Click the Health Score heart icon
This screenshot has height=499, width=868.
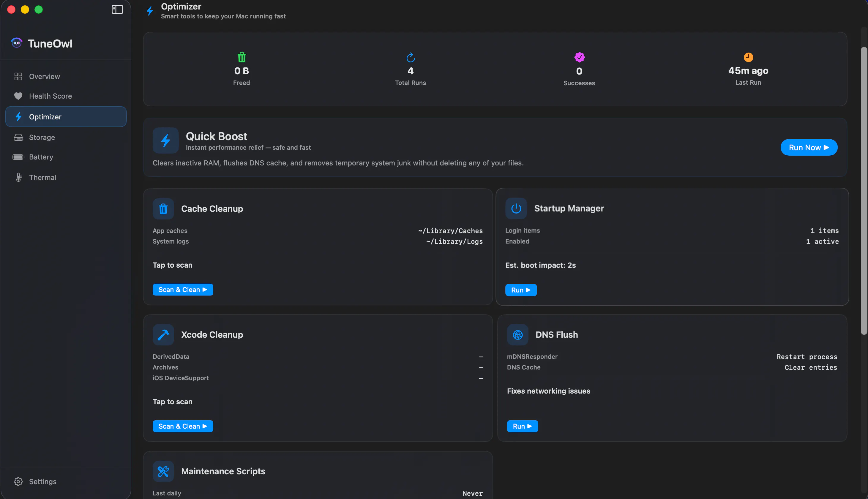pos(18,96)
